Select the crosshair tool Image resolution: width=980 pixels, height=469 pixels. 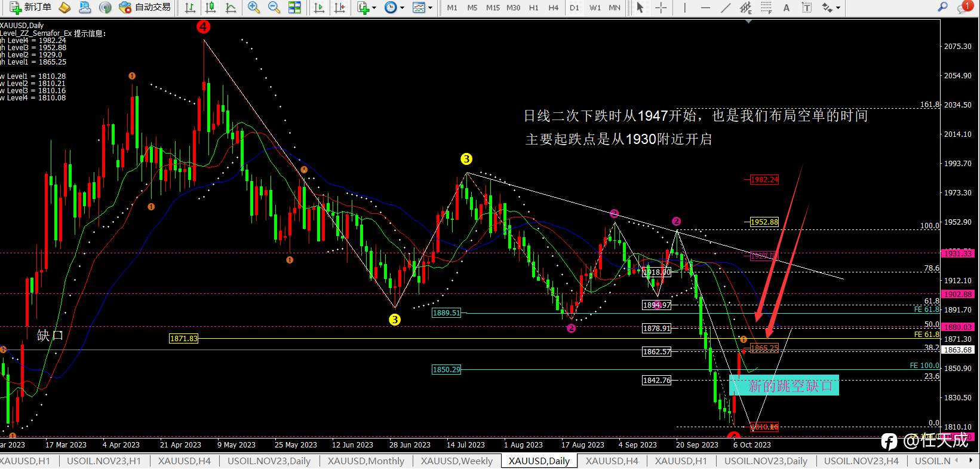[660, 7]
